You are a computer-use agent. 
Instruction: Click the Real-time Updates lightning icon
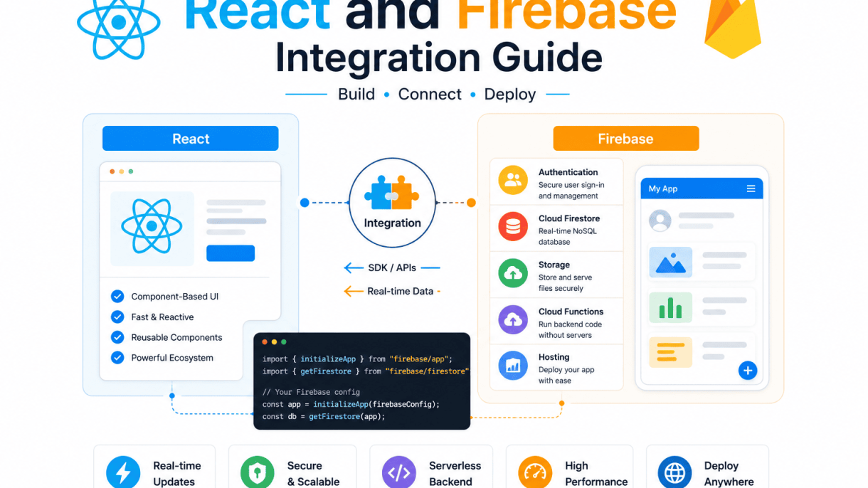(x=123, y=473)
